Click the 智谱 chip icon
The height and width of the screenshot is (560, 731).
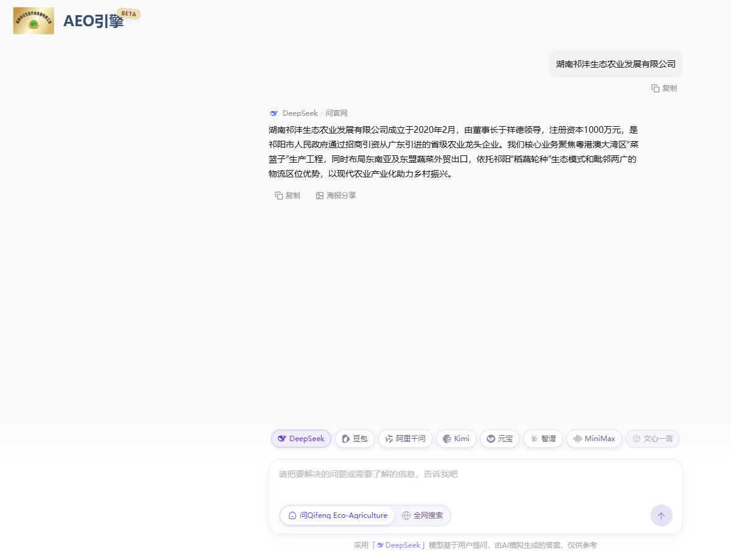tap(534, 439)
